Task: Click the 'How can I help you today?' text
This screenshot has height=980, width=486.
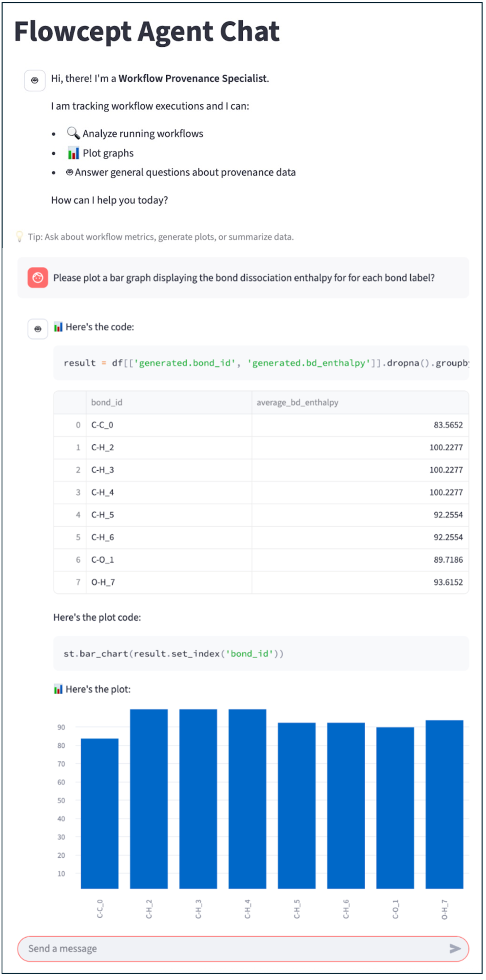Action: (110, 200)
